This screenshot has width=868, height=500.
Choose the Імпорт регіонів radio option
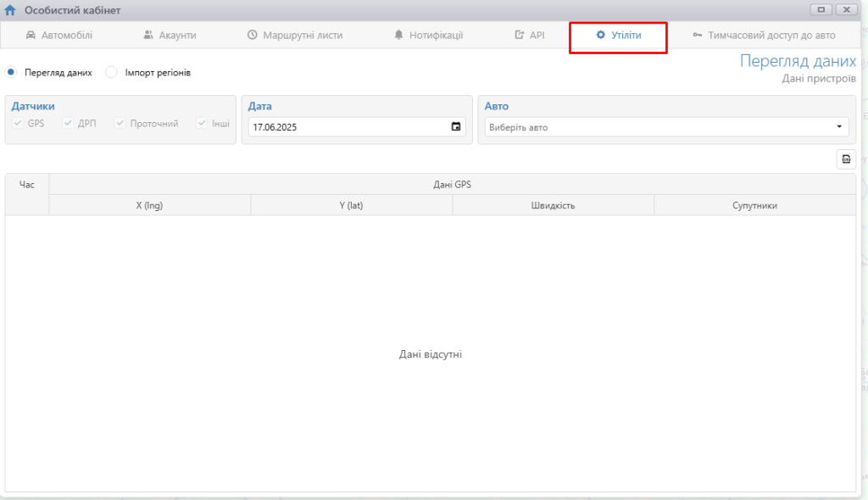(111, 72)
